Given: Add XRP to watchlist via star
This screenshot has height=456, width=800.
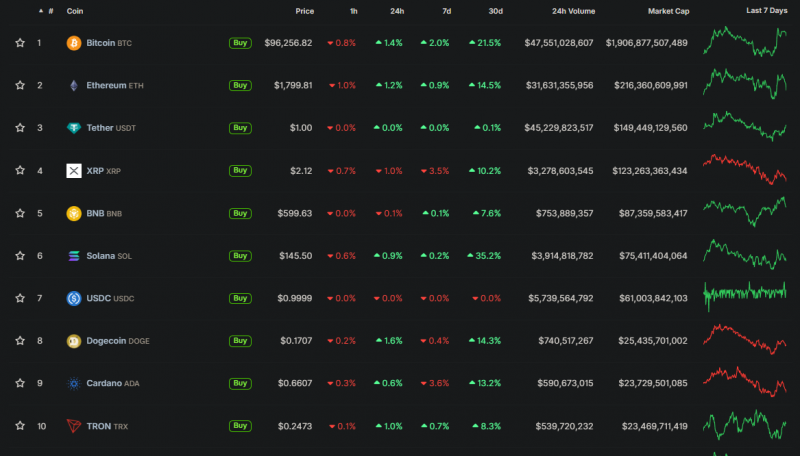Looking at the screenshot, I should click(20, 170).
